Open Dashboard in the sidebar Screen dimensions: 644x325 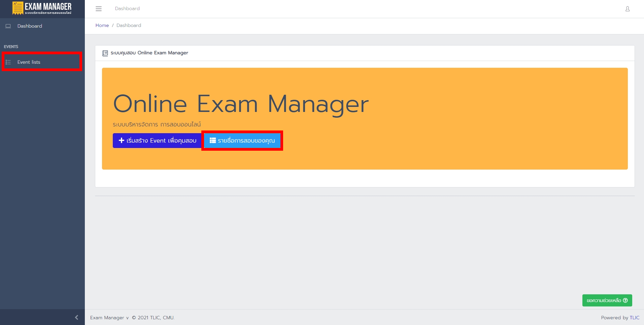(42, 26)
